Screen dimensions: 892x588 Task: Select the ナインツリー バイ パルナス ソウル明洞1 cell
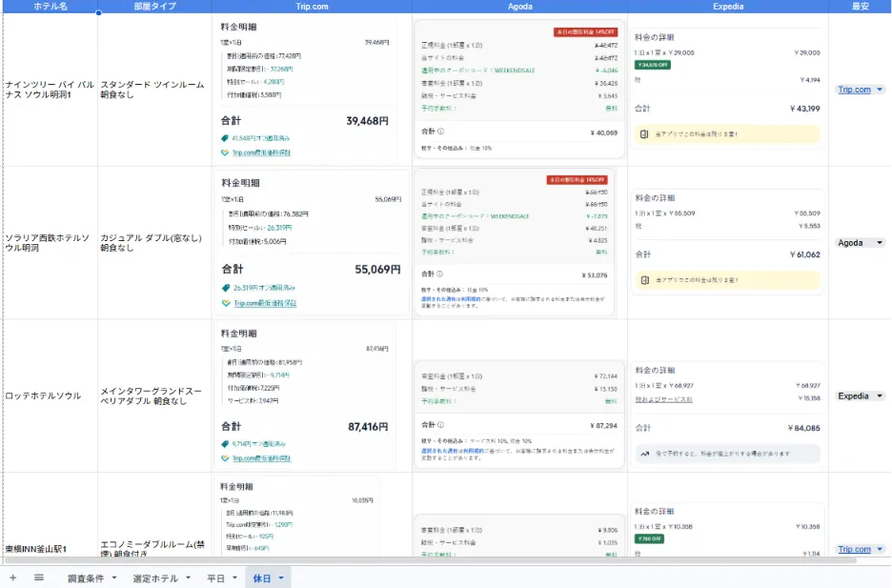click(x=51, y=90)
